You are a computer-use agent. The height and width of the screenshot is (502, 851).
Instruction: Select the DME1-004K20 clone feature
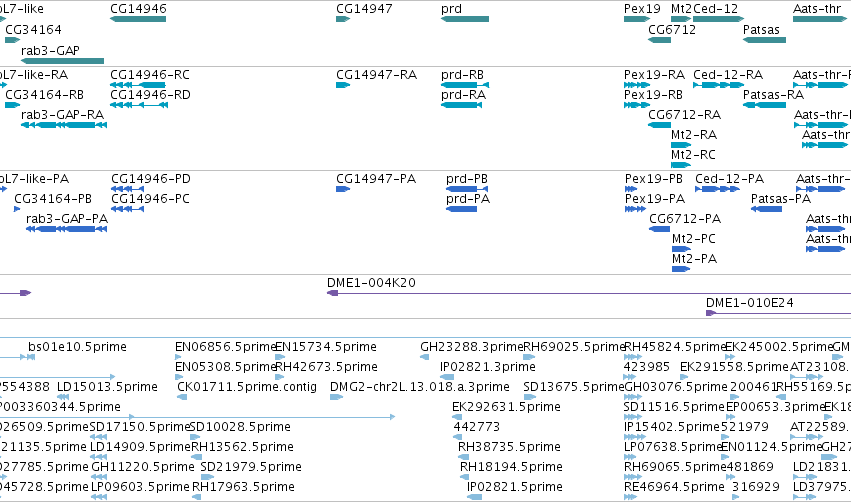[588, 293]
